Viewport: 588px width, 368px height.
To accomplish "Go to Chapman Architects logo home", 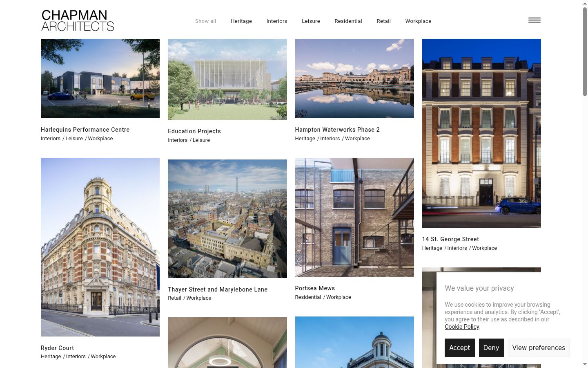I will click(78, 20).
